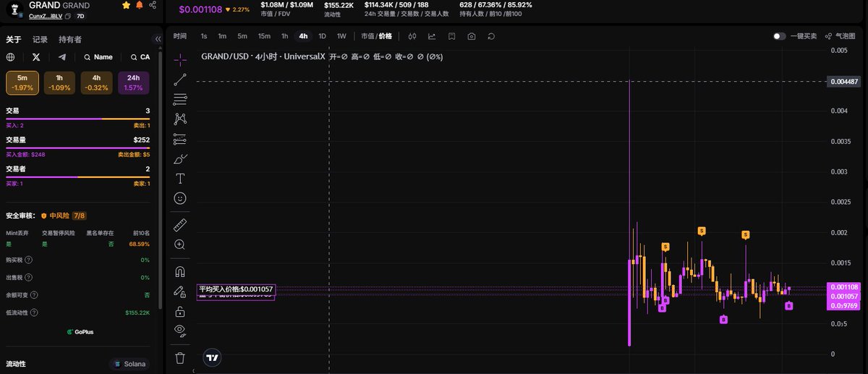Open the emoji icons tool
Viewport: 868px width, 374px height.
180,197
